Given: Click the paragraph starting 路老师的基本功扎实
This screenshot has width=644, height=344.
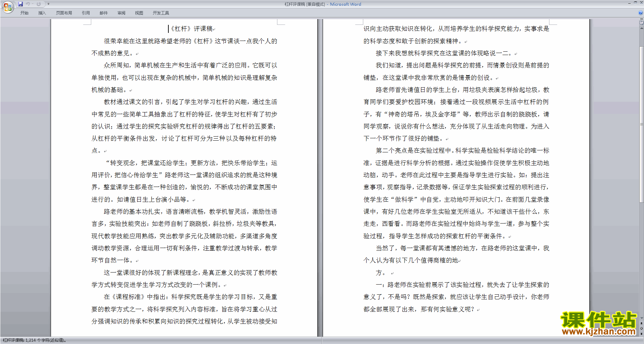Looking at the screenshot, I should 184,236.
